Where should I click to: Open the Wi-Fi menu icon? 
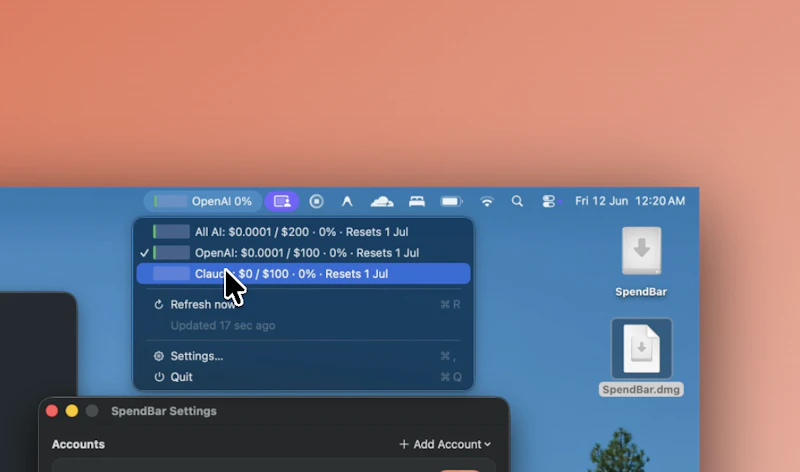pos(487,202)
